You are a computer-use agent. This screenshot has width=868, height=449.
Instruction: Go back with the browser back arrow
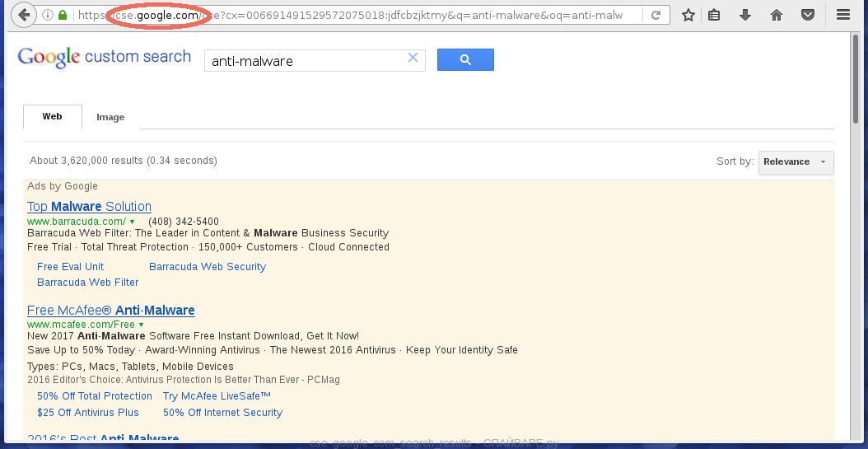pyautogui.click(x=23, y=15)
